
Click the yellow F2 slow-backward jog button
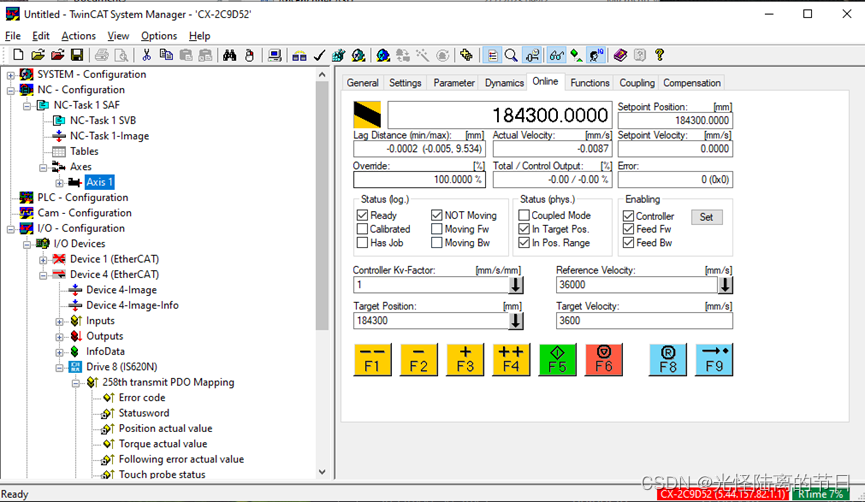click(419, 360)
